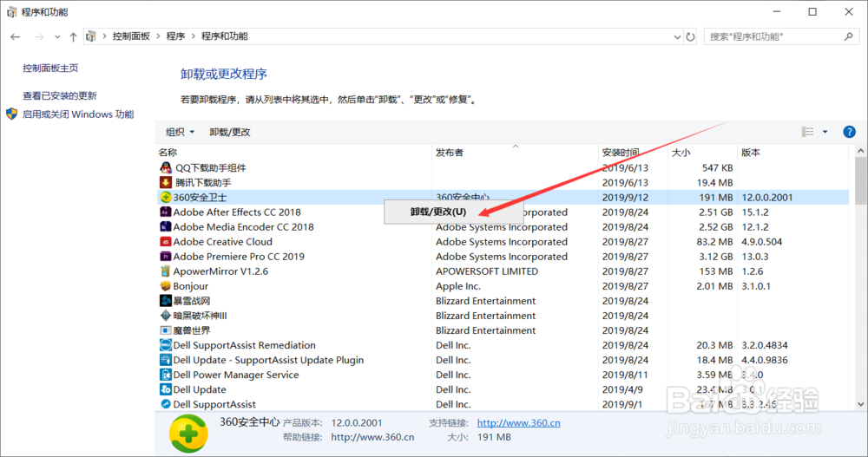The image size is (868, 457).
Task: Sort by the 安装时间 column header
Action: [621, 152]
